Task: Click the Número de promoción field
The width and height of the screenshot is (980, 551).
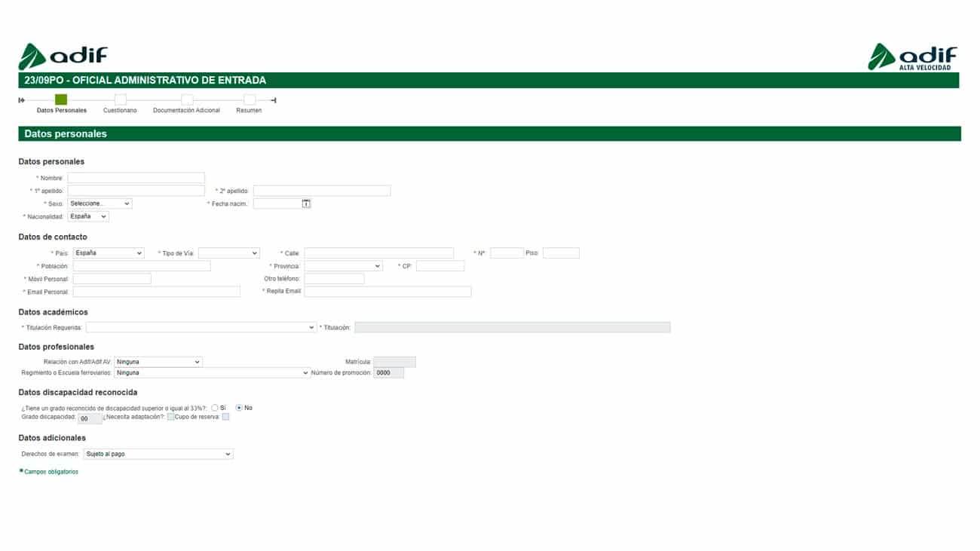Action: click(389, 372)
